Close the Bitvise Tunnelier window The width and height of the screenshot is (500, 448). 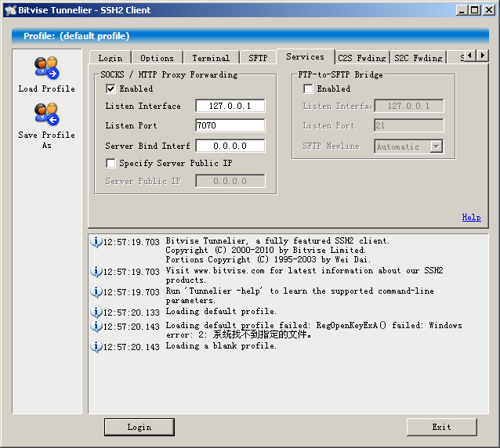tap(489, 10)
